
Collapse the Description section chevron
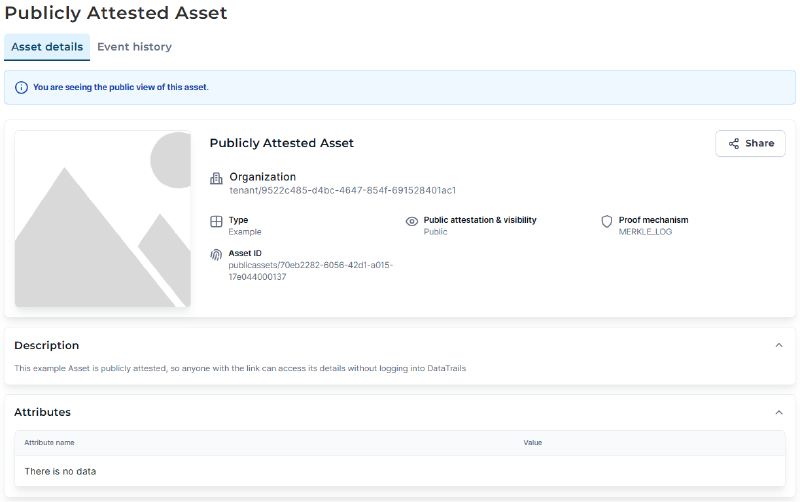click(779, 345)
